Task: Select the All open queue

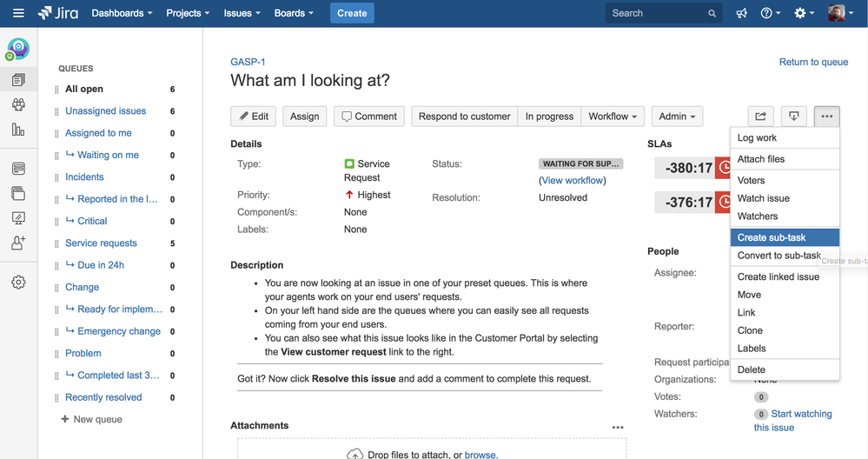Action: (84, 89)
